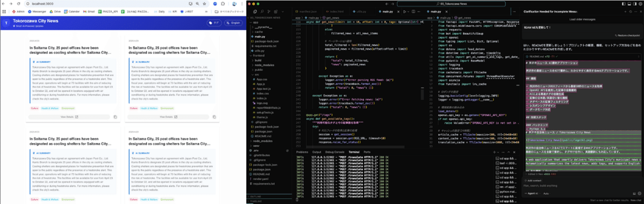
Task: Select the green Environment tag chip
Action: point(68,108)
